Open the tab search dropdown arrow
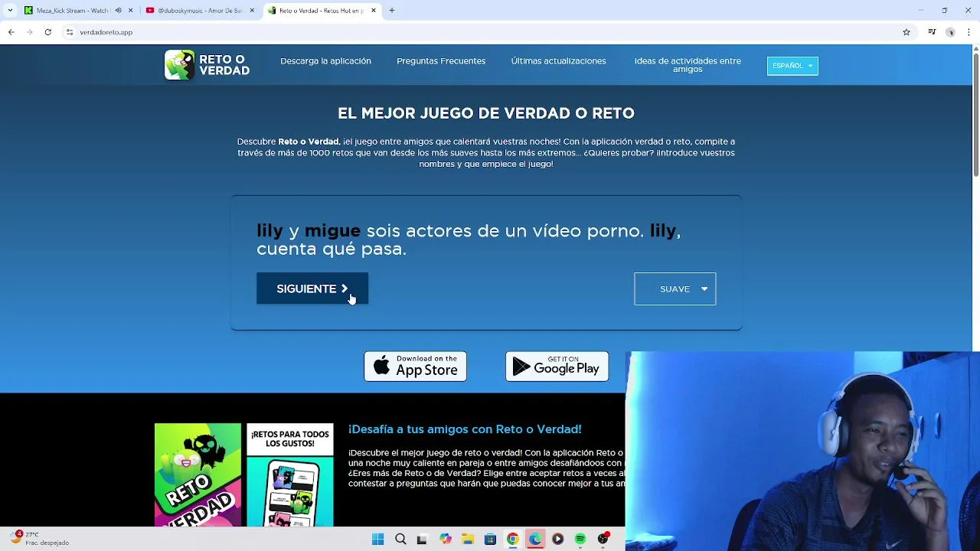980x551 pixels. 11,11
